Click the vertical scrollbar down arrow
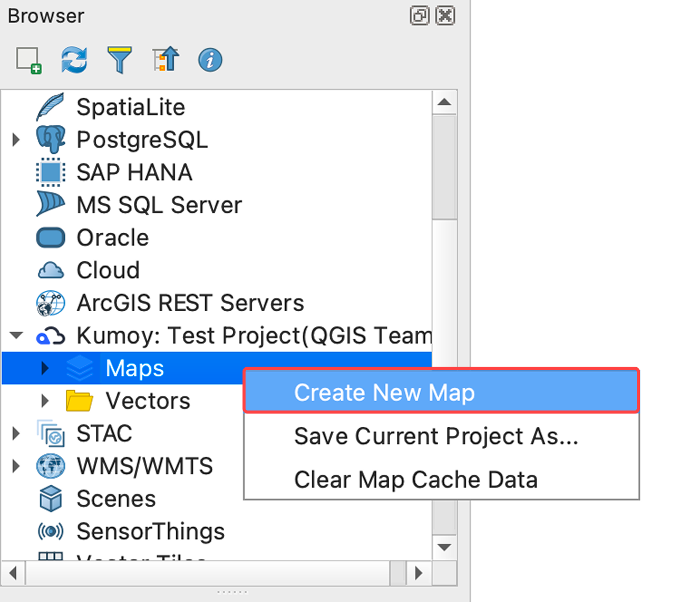700x602 pixels. tap(444, 548)
